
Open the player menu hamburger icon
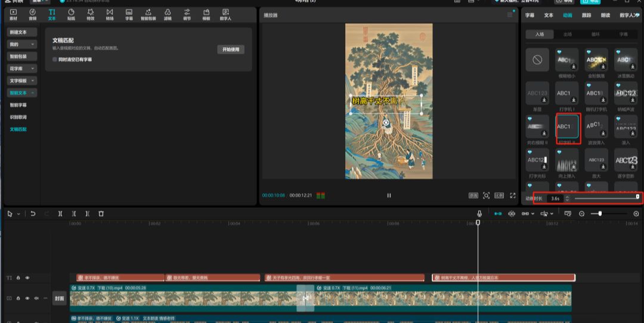pos(510,15)
